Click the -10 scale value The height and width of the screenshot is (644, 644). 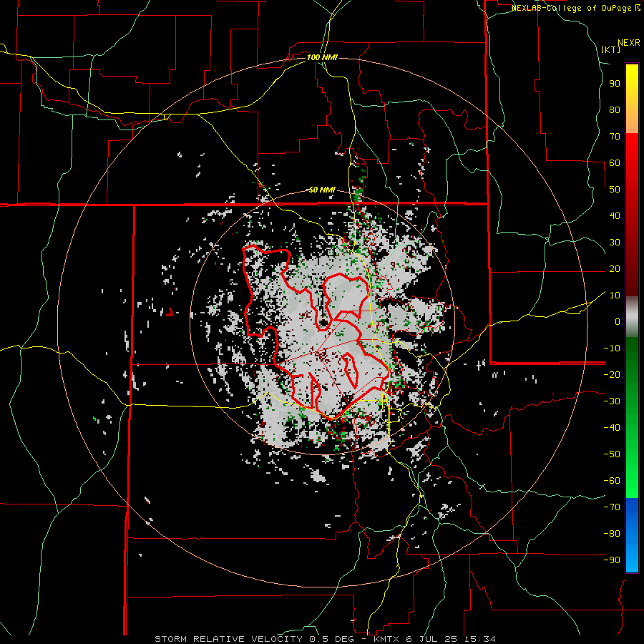[612, 348]
